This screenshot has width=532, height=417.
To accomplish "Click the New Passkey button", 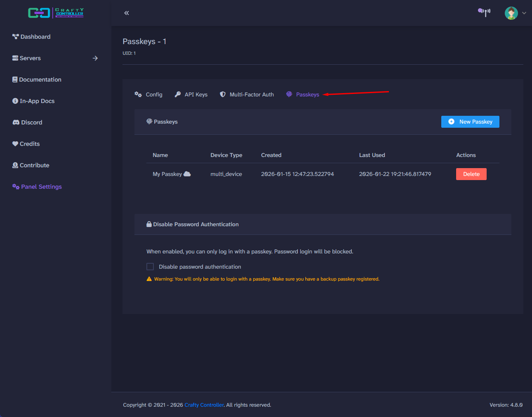I will point(470,122).
